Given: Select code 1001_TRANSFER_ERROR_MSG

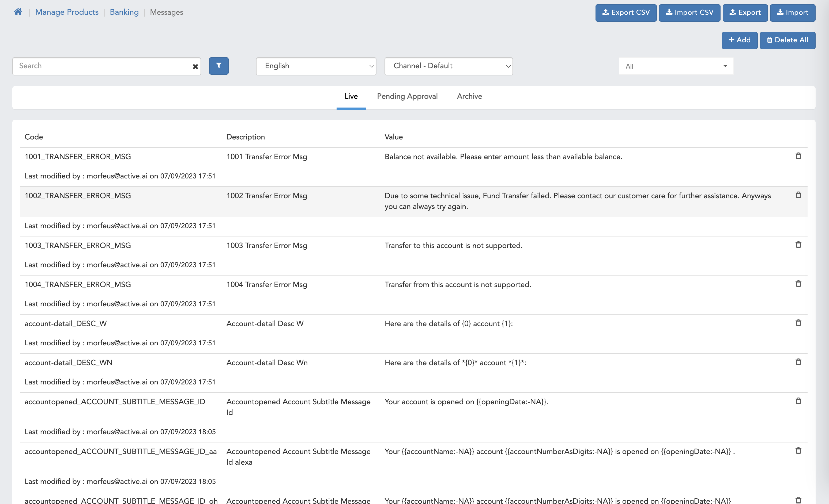Looking at the screenshot, I should [78, 157].
